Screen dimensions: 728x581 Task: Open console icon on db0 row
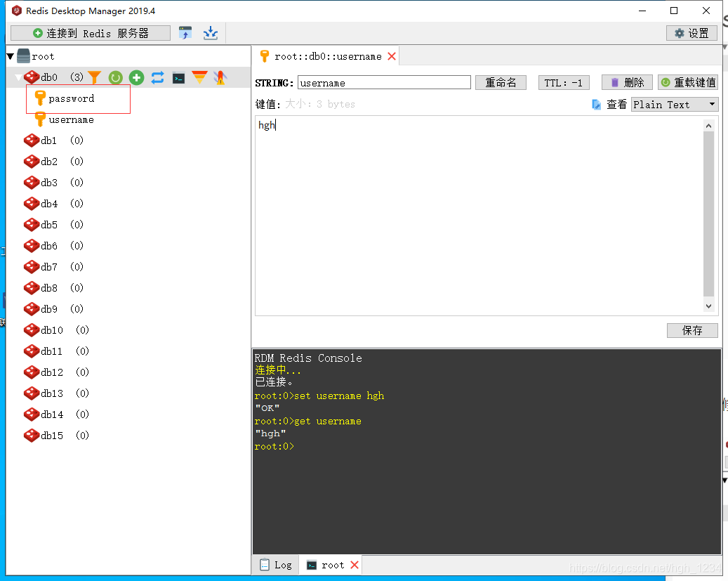179,78
